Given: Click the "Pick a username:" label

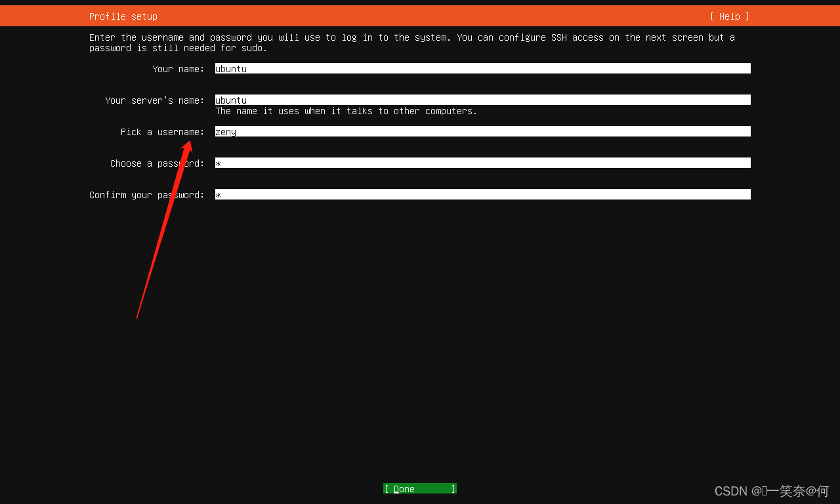Looking at the screenshot, I should coord(163,132).
